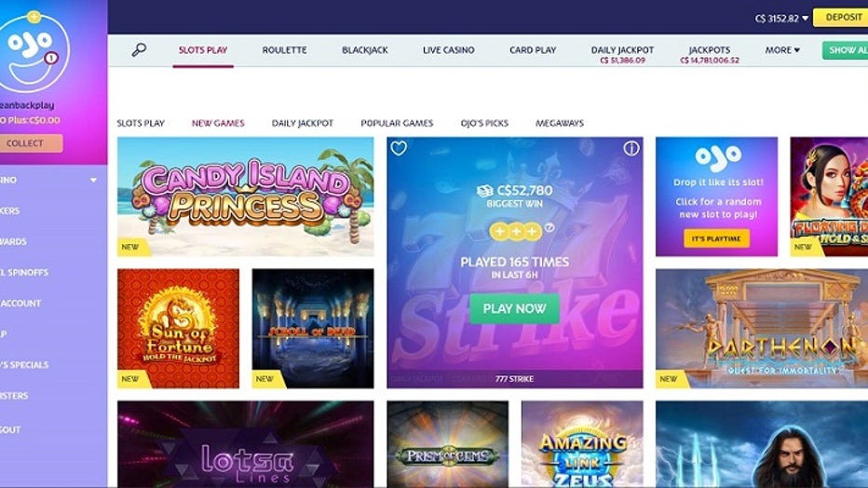Click the plus badge above the OJO logo
Screen dimensions: 868x488
tap(34, 17)
